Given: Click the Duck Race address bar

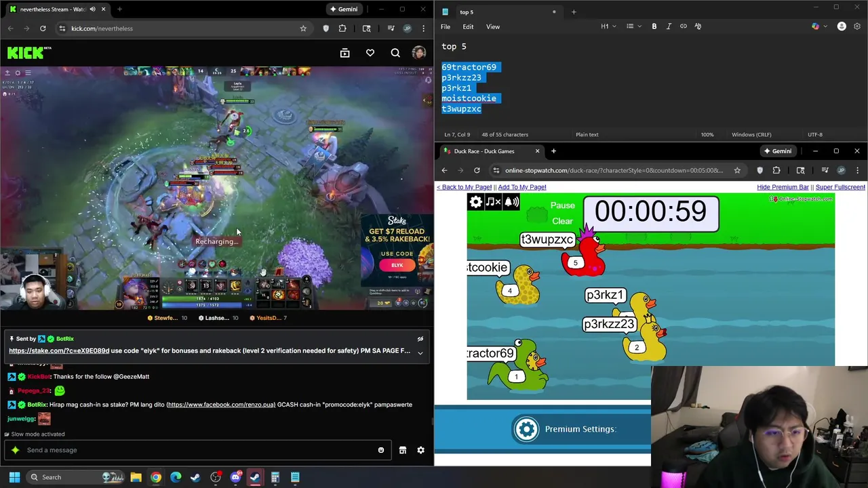Looking at the screenshot, I should (x=614, y=170).
